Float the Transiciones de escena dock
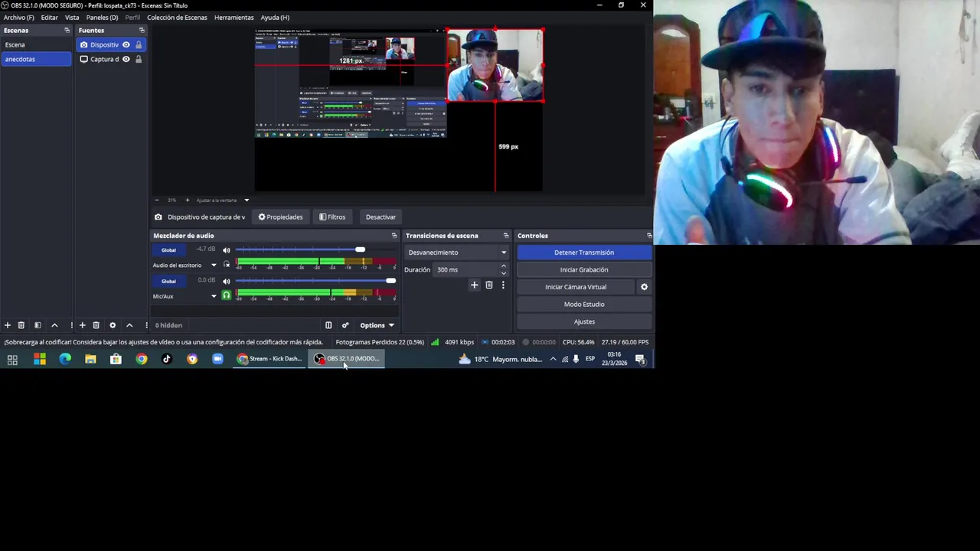 [x=506, y=236]
